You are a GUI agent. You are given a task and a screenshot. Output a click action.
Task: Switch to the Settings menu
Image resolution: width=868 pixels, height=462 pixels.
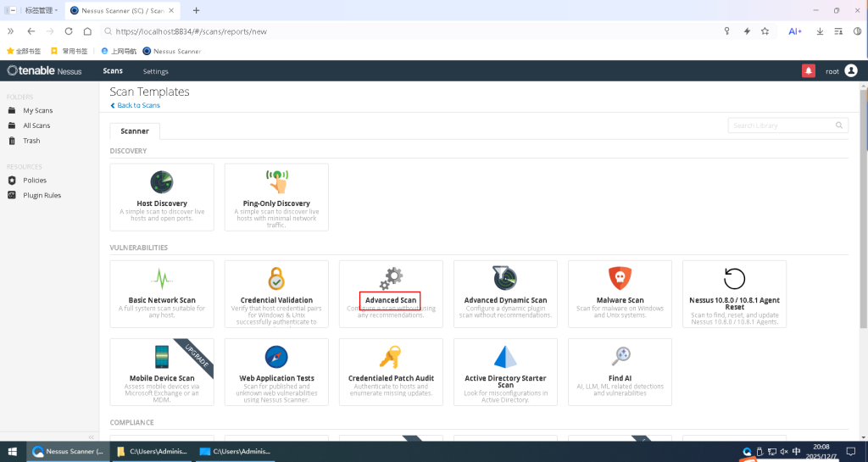click(155, 71)
